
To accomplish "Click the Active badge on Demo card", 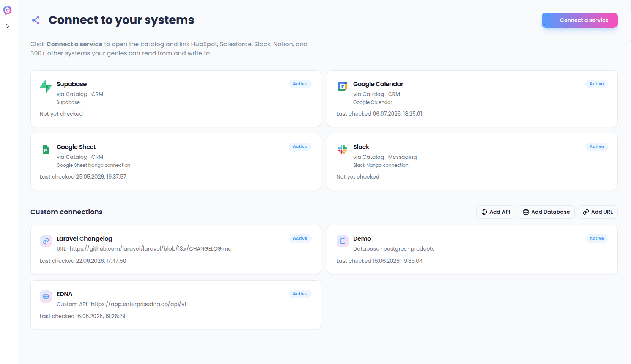I will point(596,238).
